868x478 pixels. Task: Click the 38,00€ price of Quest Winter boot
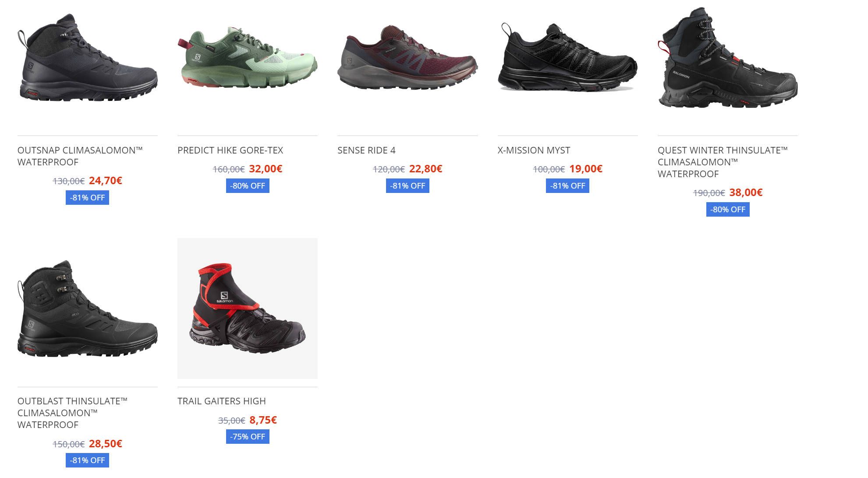(x=746, y=193)
